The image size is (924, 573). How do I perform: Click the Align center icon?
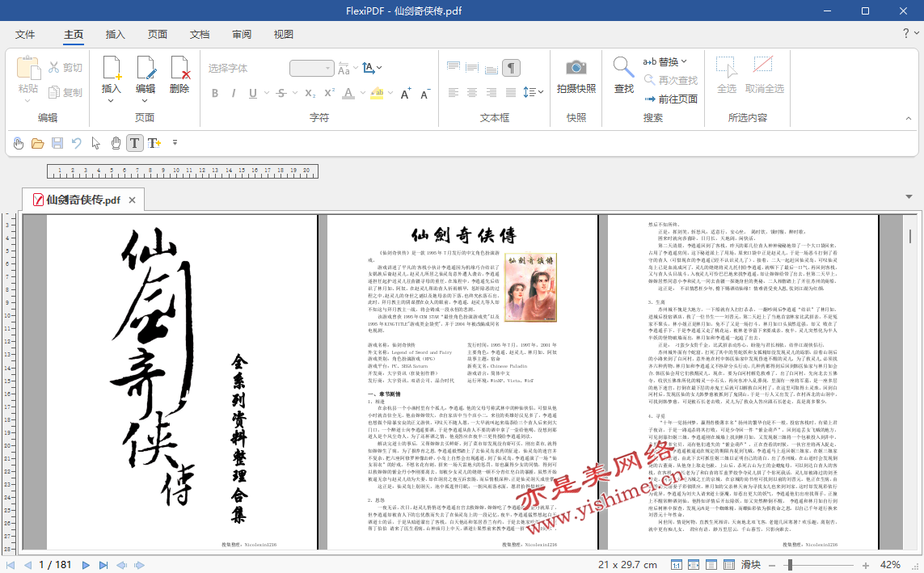(472, 92)
